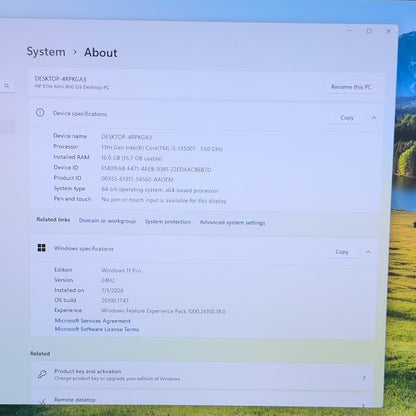Copy the Device specifications
The width and height of the screenshot is (416, 416).
[347, 118]
